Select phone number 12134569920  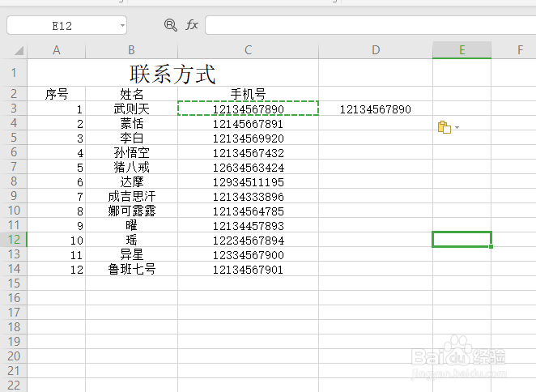[x=249, y=138]
